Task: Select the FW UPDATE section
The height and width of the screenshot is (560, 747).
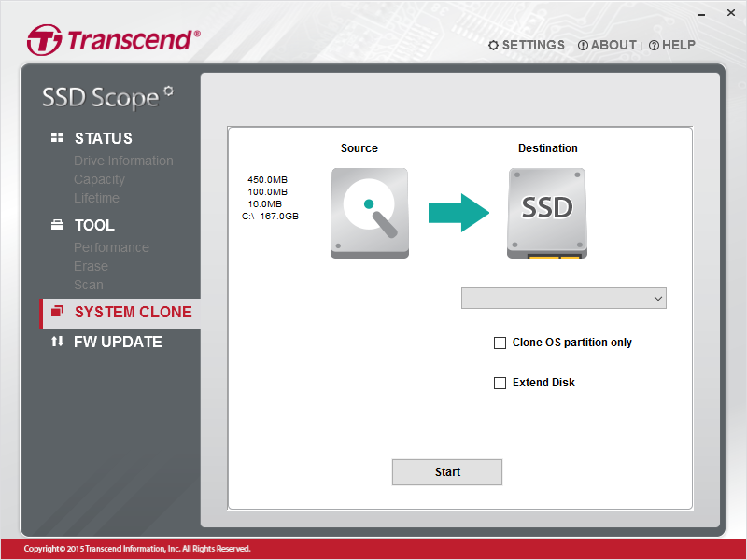Action: coord(118,342)
